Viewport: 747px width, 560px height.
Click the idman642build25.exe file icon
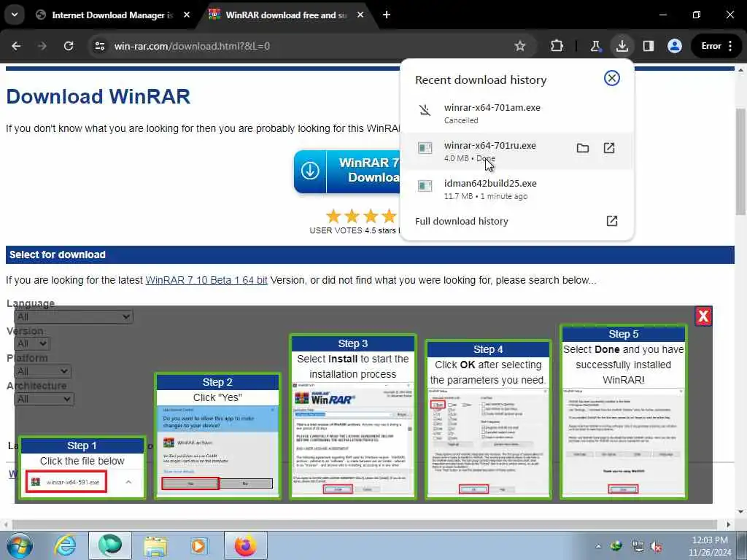pos(425,186)
